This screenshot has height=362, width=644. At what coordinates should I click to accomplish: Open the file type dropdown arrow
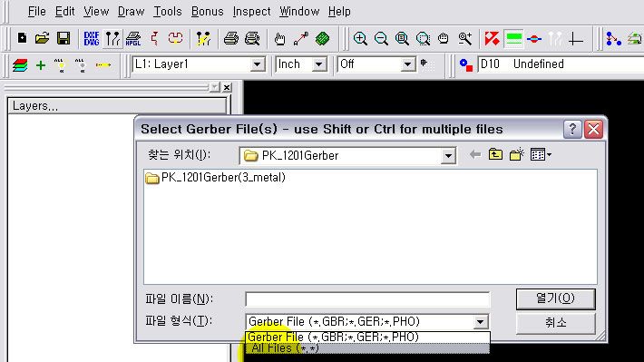coord(480,322)
